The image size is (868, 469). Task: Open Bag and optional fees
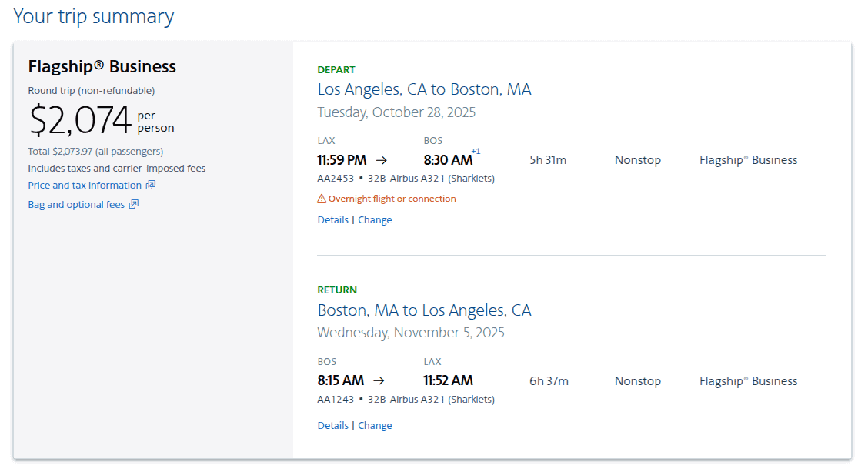(x=76, y=204)
